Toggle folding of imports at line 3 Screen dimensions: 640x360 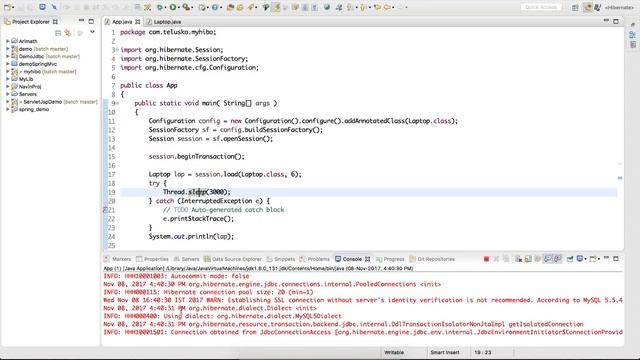(x=117, y=50)
